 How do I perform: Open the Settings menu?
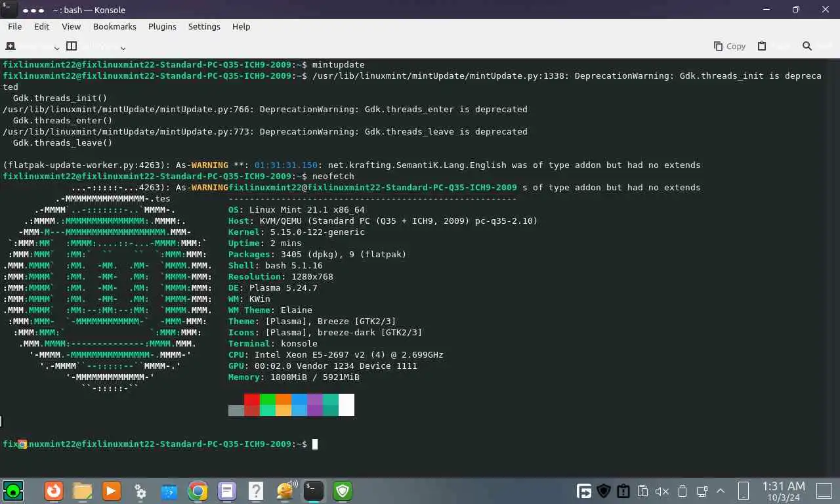204,26
